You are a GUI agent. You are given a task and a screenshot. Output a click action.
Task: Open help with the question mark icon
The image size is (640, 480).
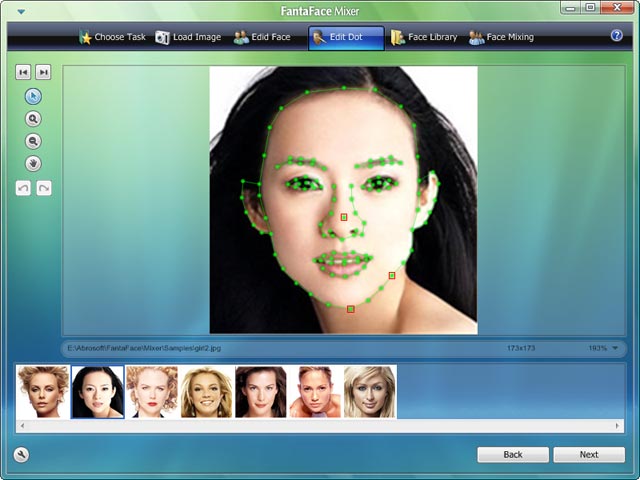(616, 36)
